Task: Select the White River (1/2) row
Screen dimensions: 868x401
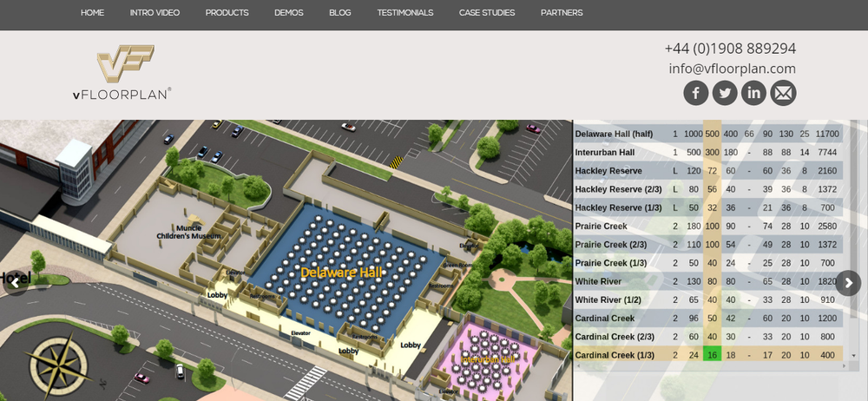Action: [x=708, y=299]
